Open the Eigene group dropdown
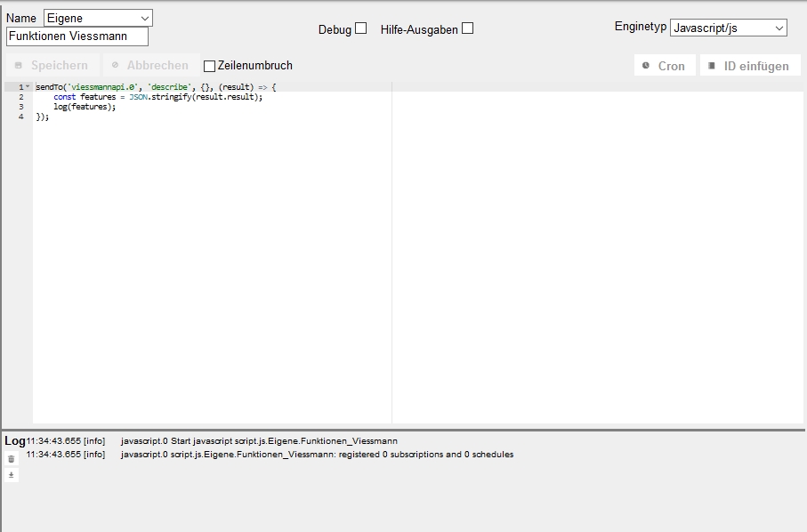Viewport: 807px width, 532px height. [98, 18]
